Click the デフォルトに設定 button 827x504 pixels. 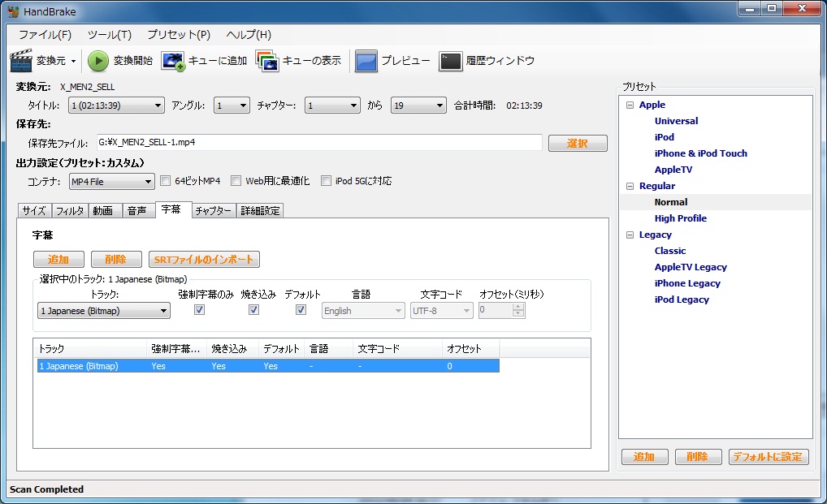point(768,457)
